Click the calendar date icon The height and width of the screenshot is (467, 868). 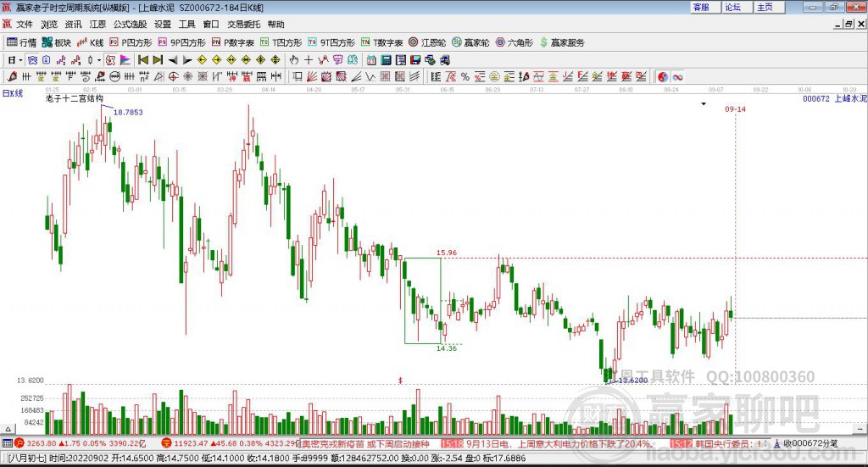tap(371, 60)
